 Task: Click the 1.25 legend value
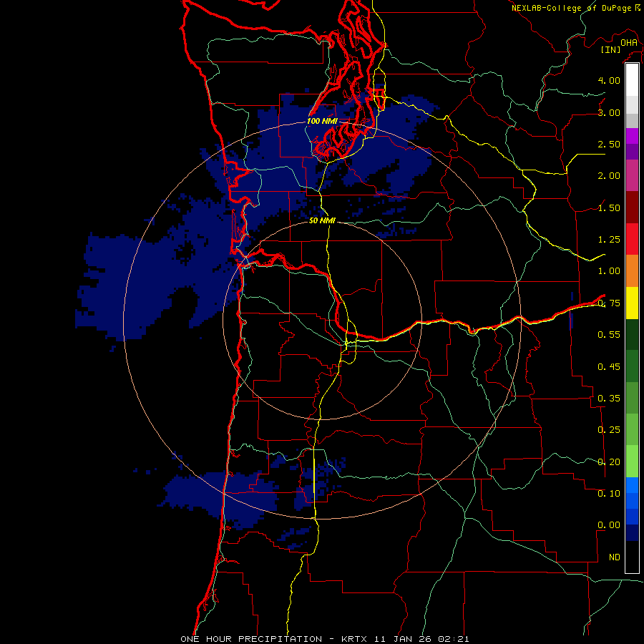point(609,240)
